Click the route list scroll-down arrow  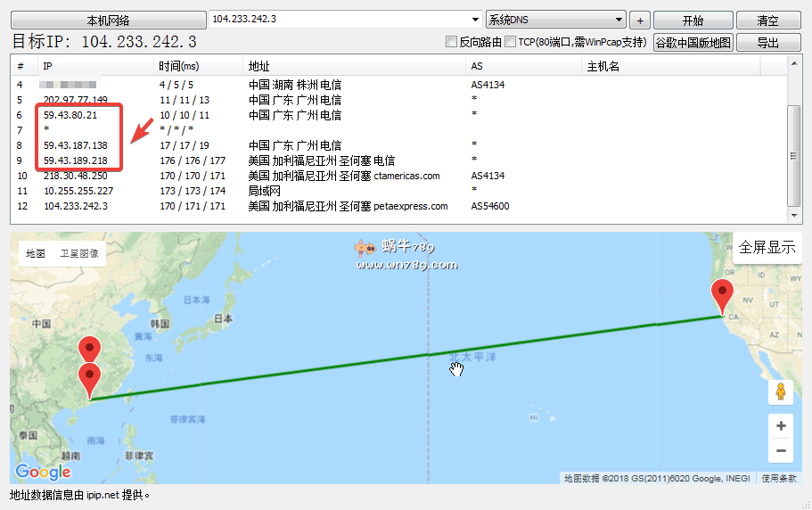(x=793, y=216)
